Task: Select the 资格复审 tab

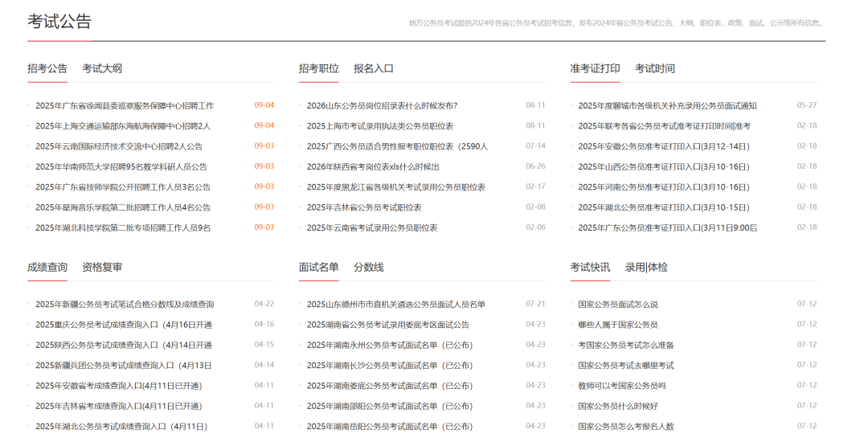Action: click(x=102, y=268)
